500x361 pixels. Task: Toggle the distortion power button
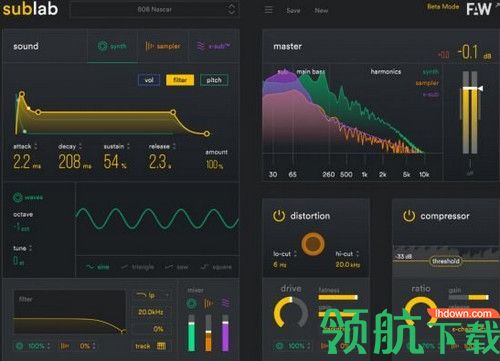pos(279,216)
